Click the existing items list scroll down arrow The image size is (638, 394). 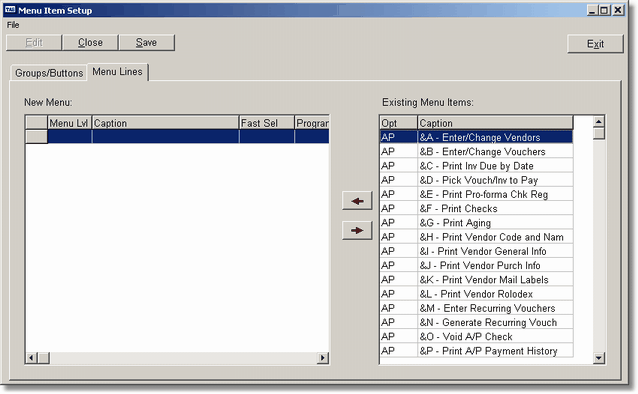tap(599, 358)
